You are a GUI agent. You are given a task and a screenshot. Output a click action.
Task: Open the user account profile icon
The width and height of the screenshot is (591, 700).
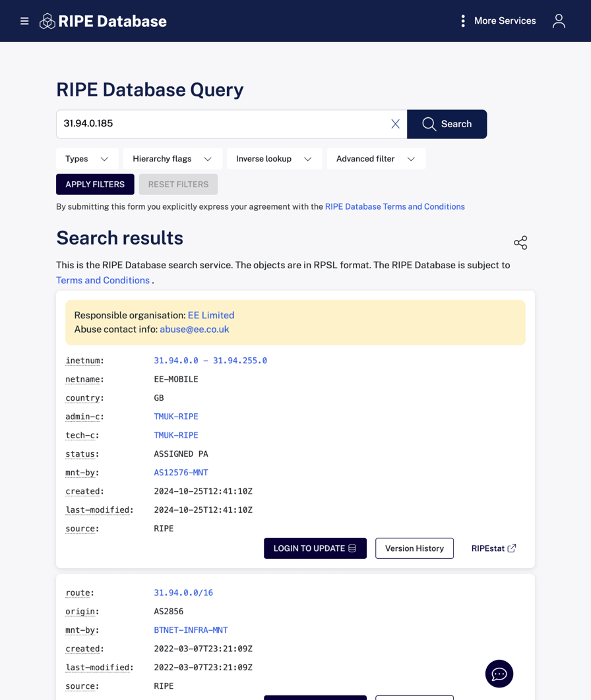[x=559, y=21]
